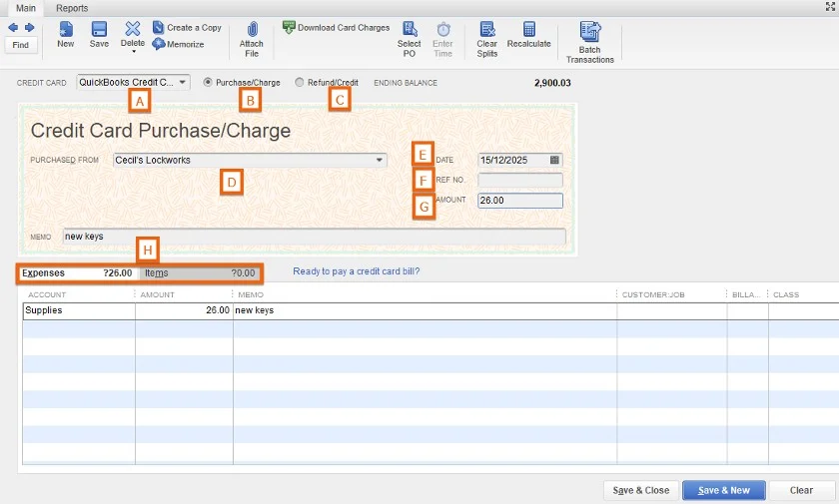Click the Save & New button
839x504 pixels.
(724, 490)
